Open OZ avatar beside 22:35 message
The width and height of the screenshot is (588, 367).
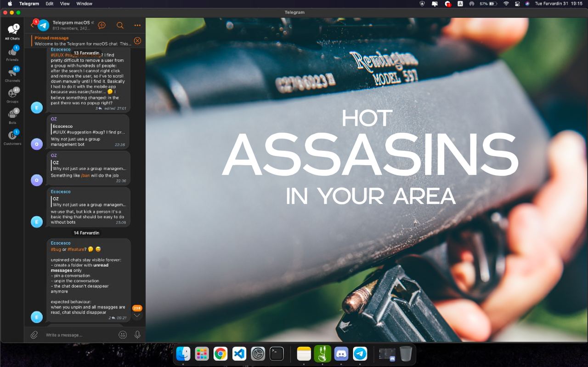[x=37, y=144]
